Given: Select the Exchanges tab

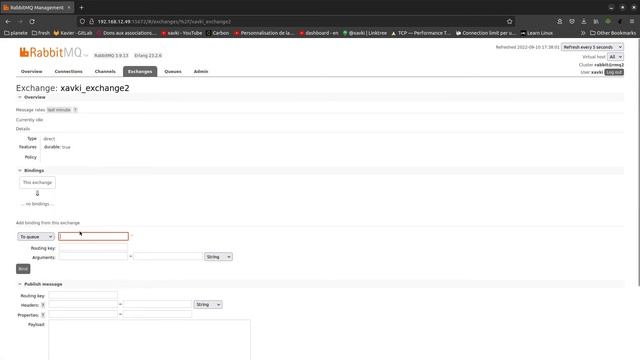Looking at the screenshot, I should click(x=140, y=71).
